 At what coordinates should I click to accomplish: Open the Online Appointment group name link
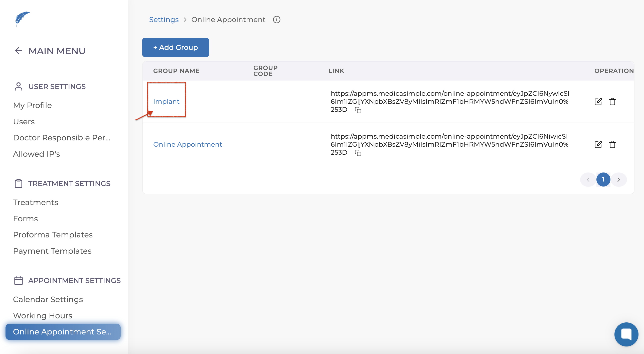(188, 144)
